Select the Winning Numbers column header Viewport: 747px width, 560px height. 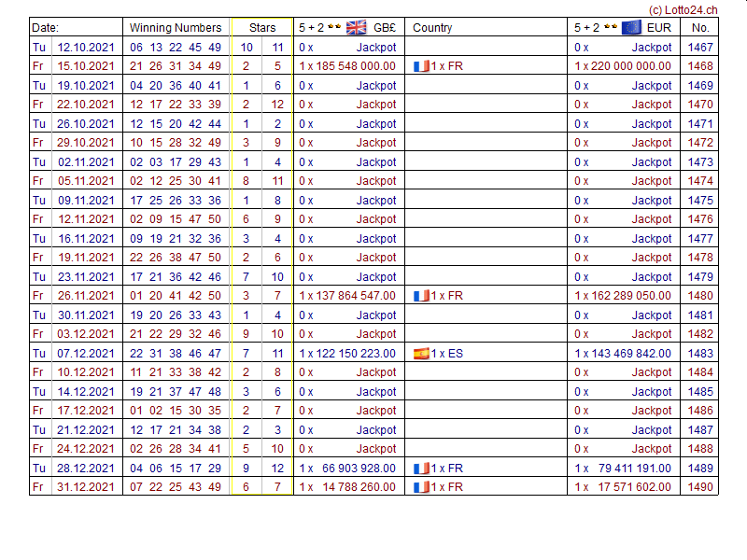pos(176,28)
